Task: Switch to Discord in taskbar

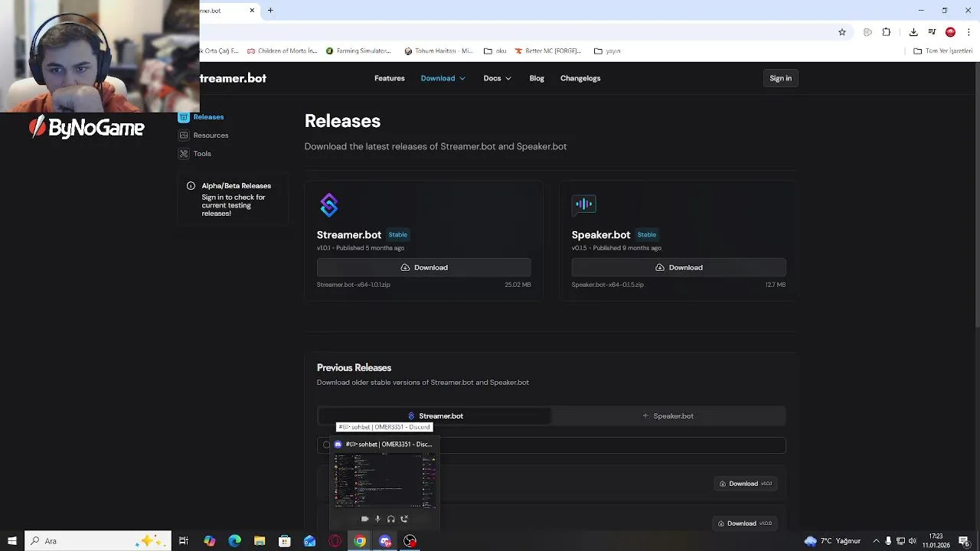Action: (x=385, y=541)
